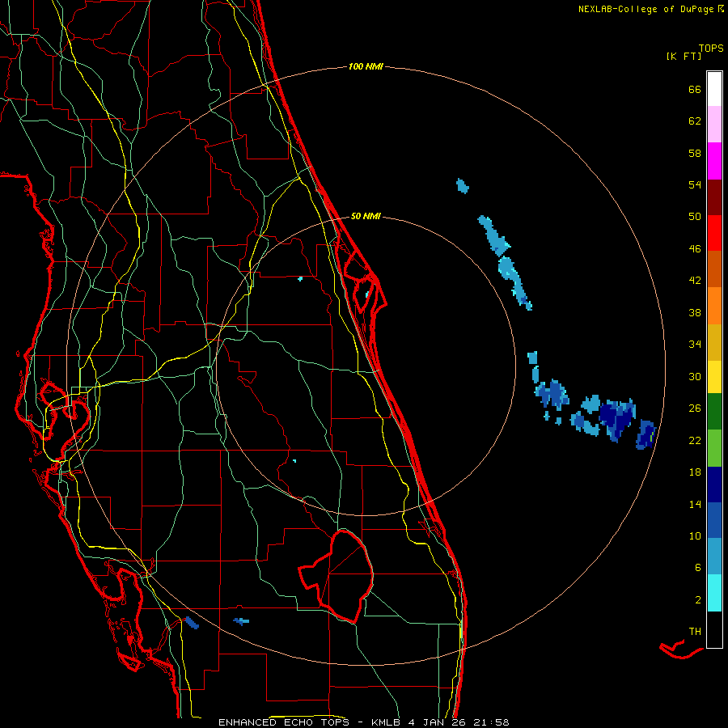The image size is (728, 728).
Task: Click the light pink swatch in the legend
Action: (x=714, y=125)
